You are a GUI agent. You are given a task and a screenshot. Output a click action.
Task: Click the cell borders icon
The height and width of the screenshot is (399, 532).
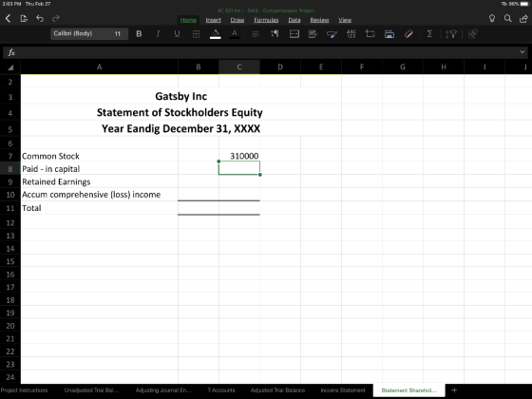(x=196, y=34)
